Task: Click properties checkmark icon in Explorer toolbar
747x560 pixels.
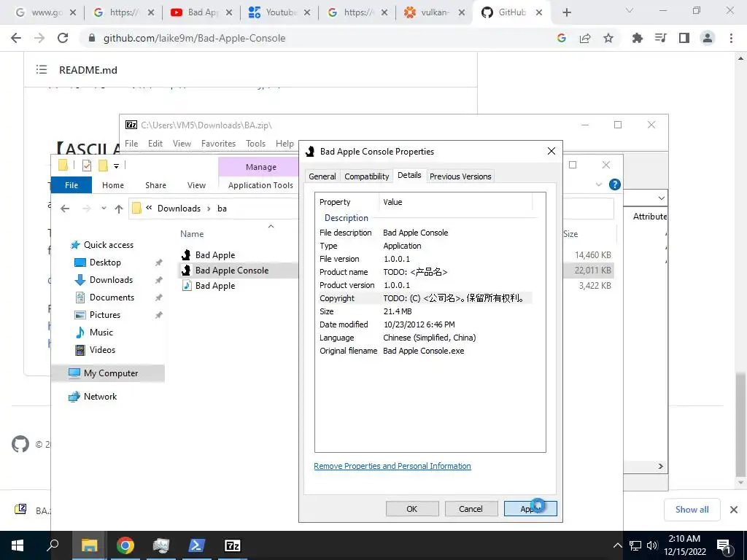Action: click(87, 166)
